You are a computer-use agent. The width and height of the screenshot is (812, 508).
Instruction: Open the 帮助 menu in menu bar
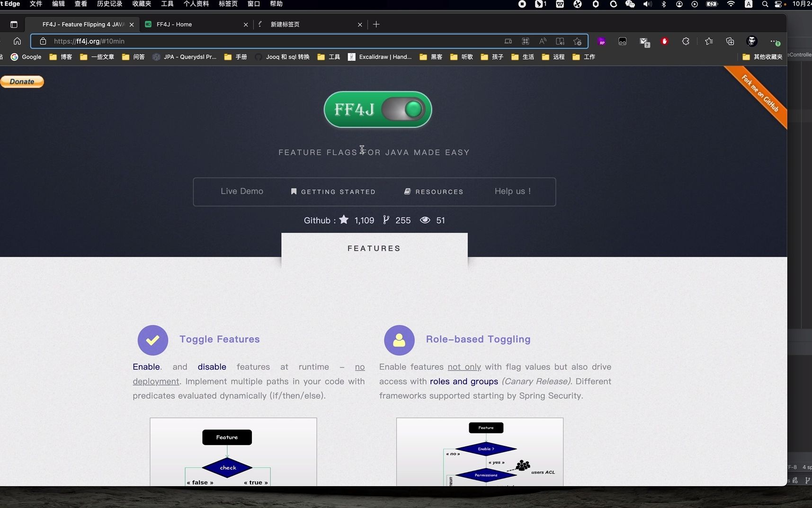(x=276, y=4)
